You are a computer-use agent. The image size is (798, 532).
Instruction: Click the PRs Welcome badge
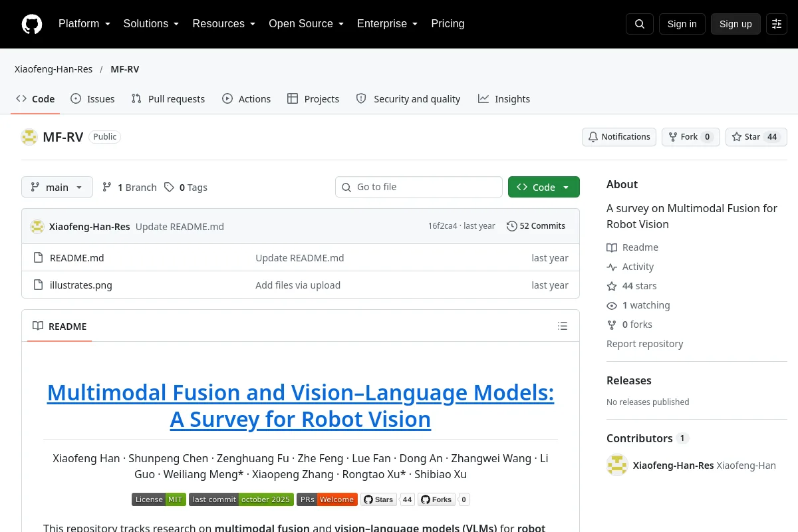coord(327,499)
